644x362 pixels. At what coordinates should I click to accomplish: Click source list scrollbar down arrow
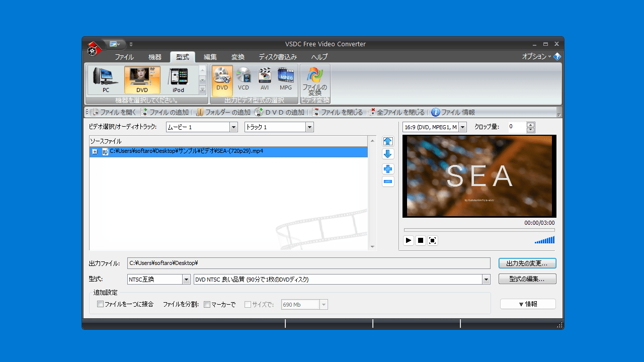372,247
